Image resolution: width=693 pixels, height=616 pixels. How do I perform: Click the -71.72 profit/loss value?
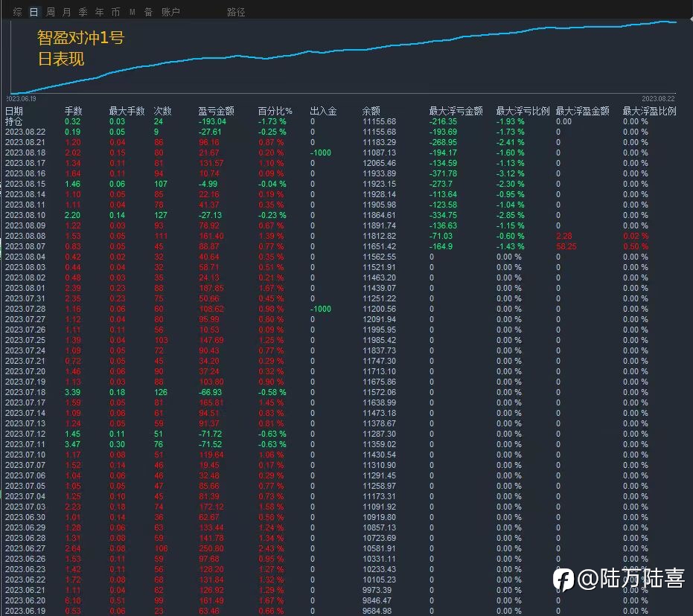[x=210, y=434]
